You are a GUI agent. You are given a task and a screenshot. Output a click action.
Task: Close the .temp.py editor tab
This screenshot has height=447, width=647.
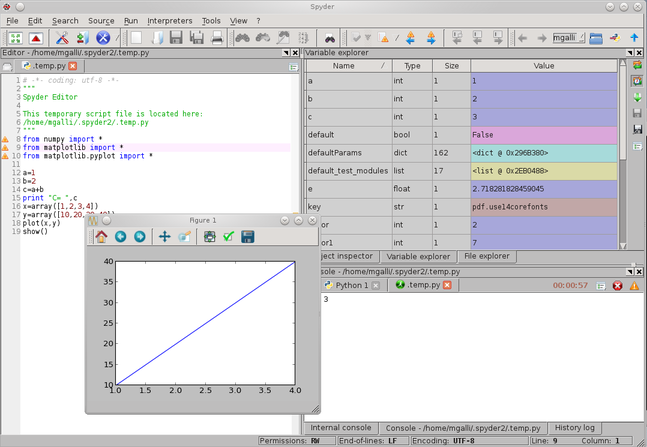pos(73,66)
